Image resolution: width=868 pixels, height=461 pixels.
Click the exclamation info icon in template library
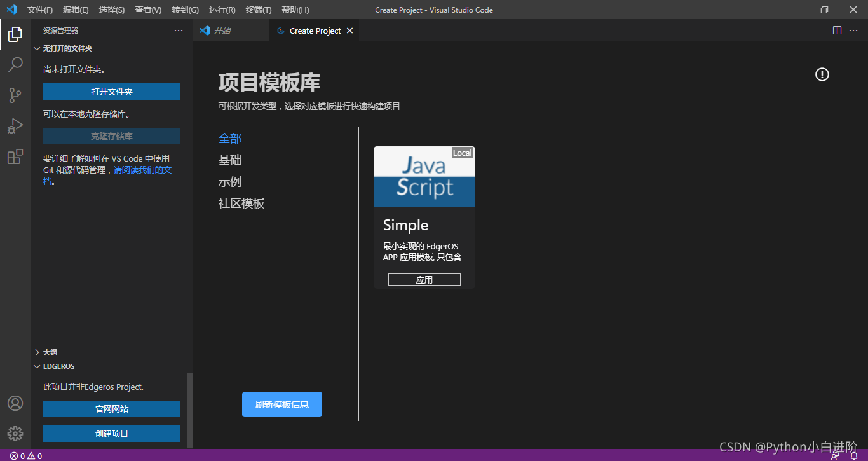[822, 74]
